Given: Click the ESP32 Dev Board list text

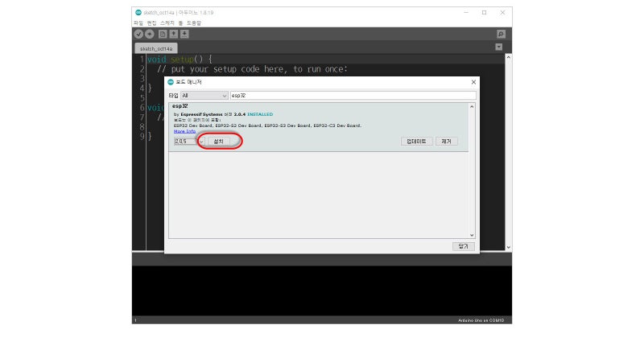Looking at the screenshot, I should 267,125.
